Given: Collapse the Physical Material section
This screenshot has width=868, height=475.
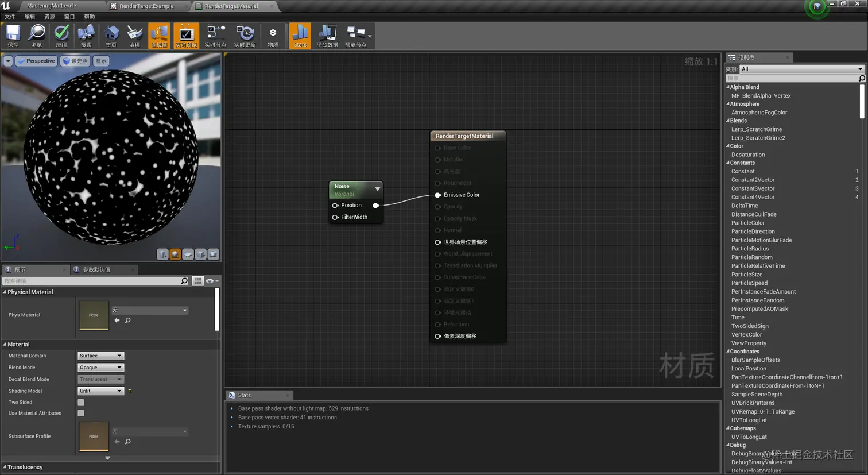Looking at the screenshot, I should (5, 292).
